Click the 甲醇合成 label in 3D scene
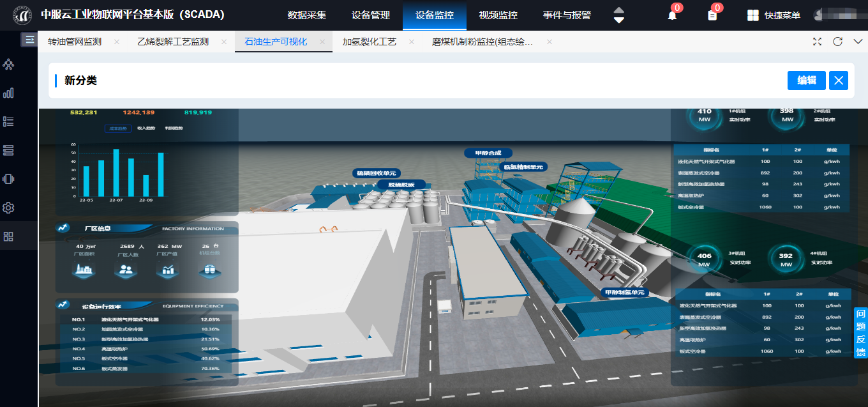This screenshot has width=868, height=407. pos(488,153)
